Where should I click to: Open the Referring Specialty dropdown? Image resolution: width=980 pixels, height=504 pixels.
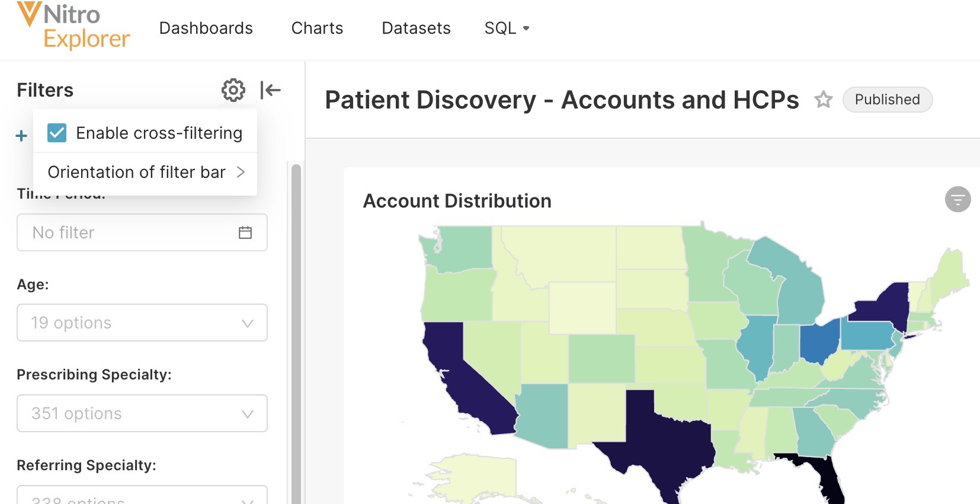point(142,497)
